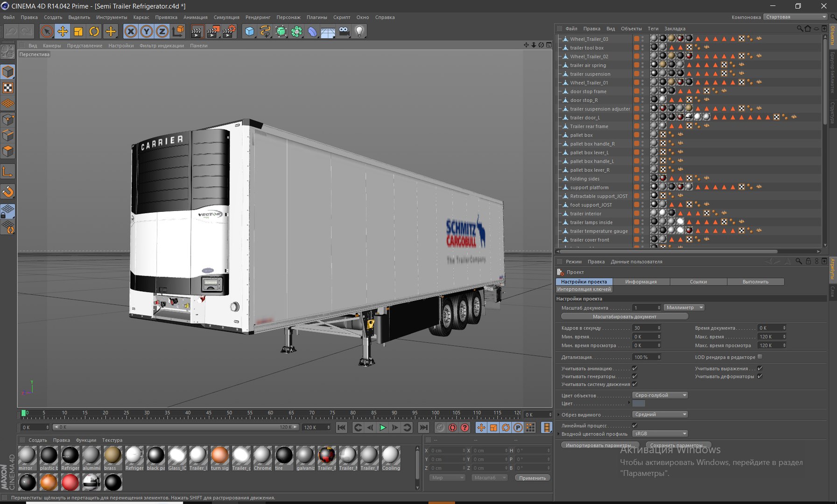Click the Undo arrow icon
Viewport: 837px width, 504px height.
(x=12, y=31)
